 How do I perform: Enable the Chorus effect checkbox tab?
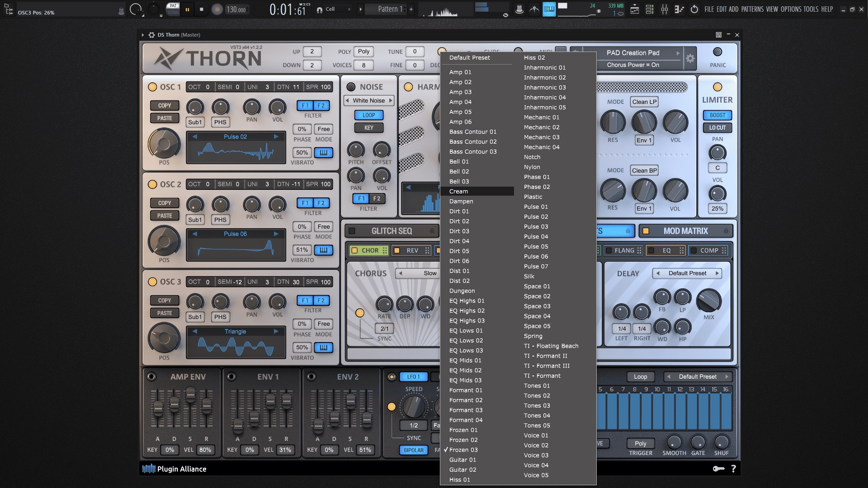tap(355, 250)
